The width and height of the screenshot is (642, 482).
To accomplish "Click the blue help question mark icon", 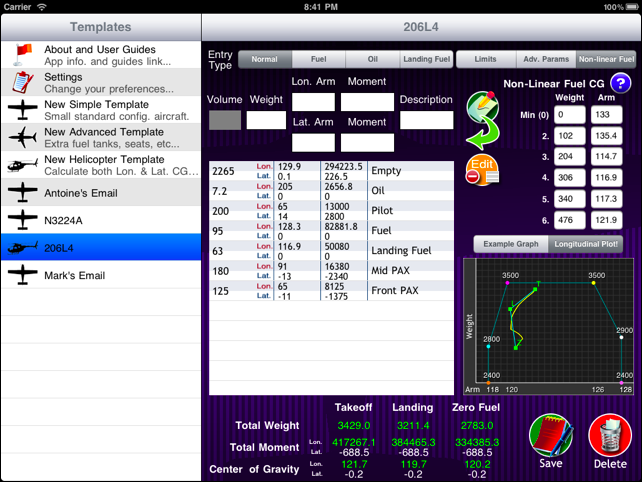I will [621, 84].
